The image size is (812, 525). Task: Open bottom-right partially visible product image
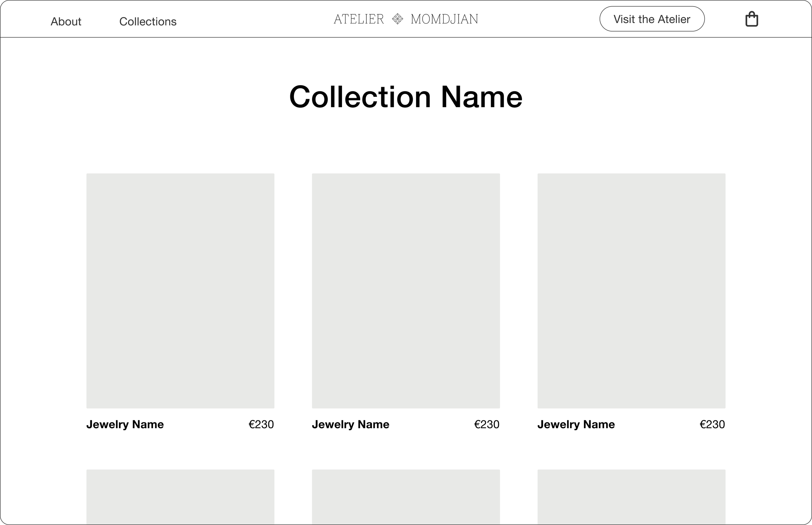631,497
